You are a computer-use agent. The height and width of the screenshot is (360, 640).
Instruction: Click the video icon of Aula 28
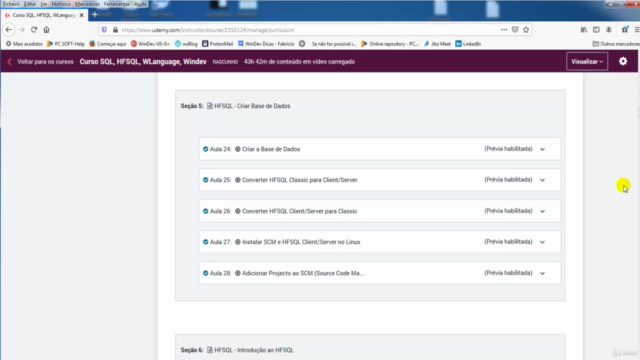[x=238, y=273]
